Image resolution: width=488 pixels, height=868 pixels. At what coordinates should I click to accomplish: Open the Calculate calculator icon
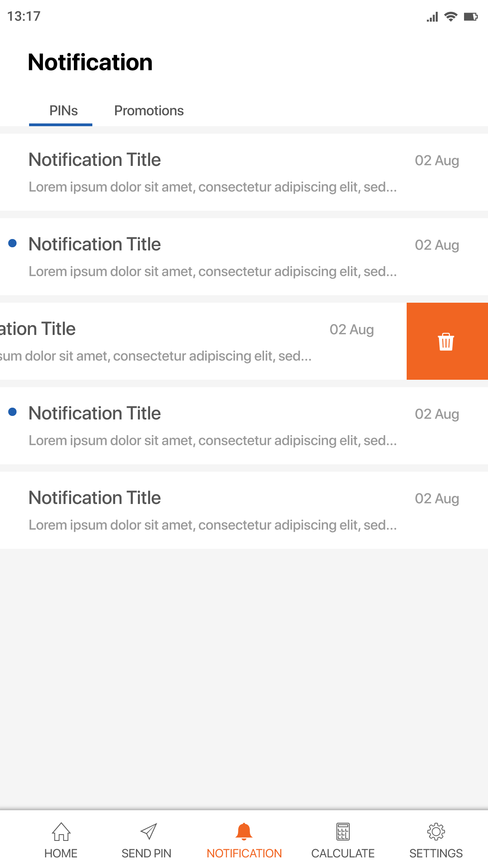coord(343,831)
